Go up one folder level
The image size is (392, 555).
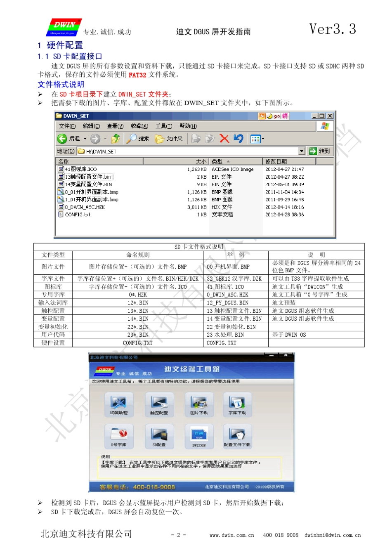point(116,139)
